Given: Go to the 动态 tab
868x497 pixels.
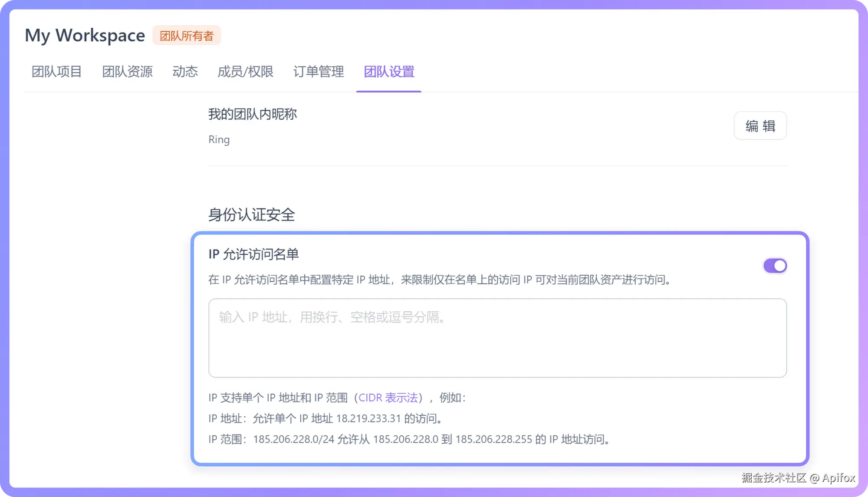Looking at the screenshot, I should (185, 72).
